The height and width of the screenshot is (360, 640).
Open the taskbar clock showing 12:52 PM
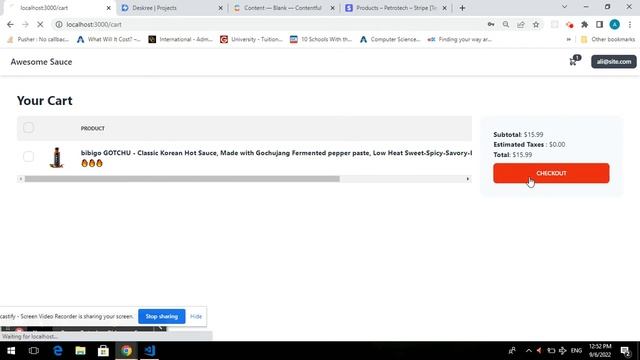pos(600,351)
